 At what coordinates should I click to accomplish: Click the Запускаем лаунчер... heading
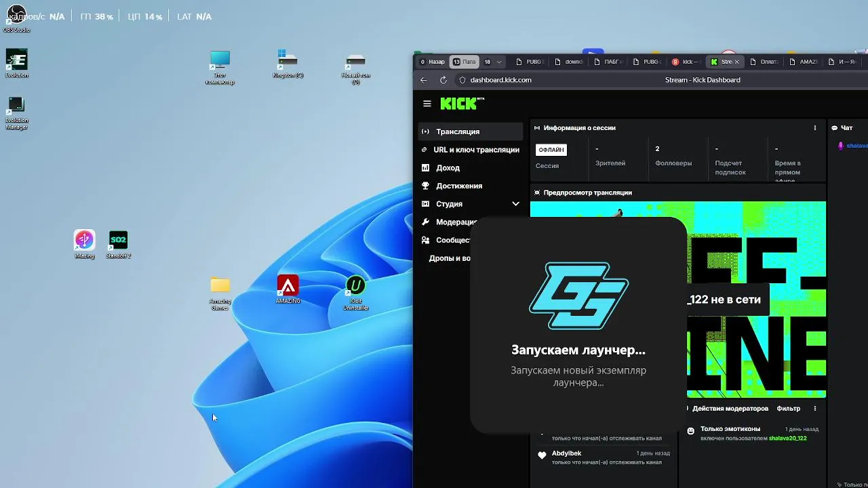pos(578,350)
